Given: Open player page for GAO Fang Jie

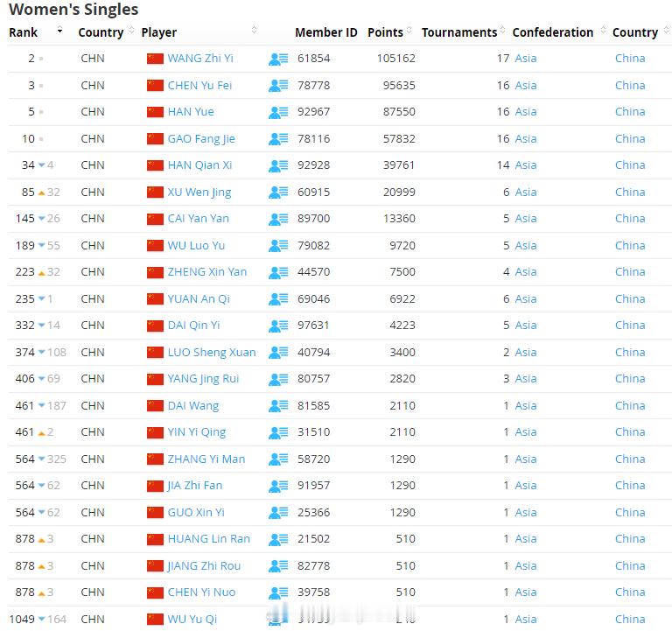Looking at the screenshot, I should [201, 139].
